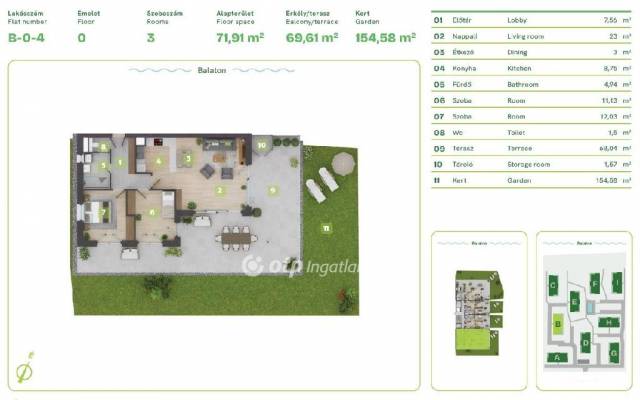Click the room number 11 garden marker

click(x=326, y=229)
